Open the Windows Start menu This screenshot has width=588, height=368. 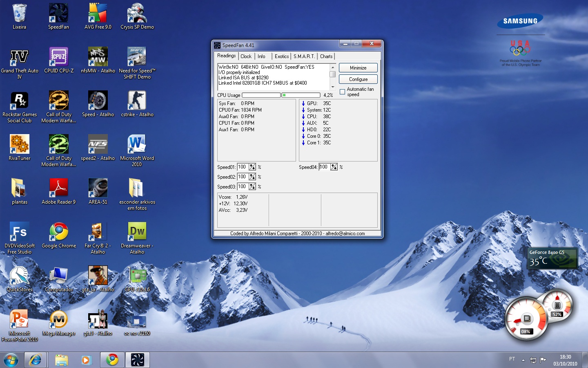pyautogui.click(x=11, y=360)
